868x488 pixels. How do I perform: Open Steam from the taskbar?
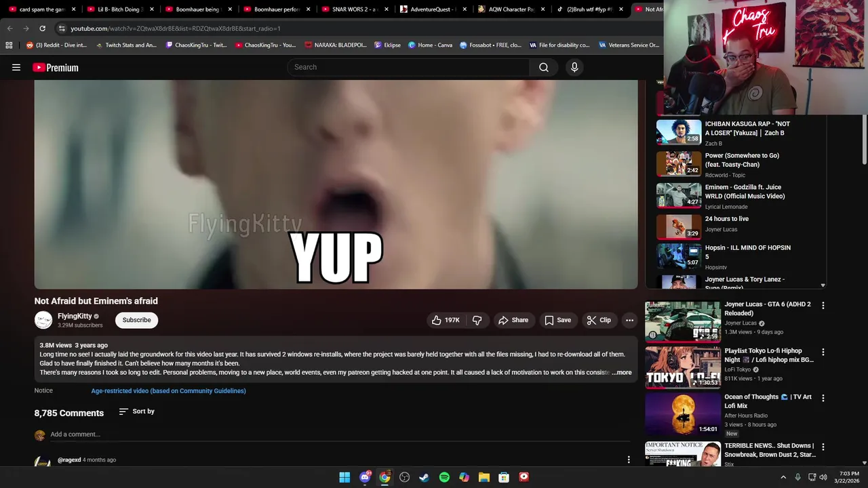pos(425,477)
